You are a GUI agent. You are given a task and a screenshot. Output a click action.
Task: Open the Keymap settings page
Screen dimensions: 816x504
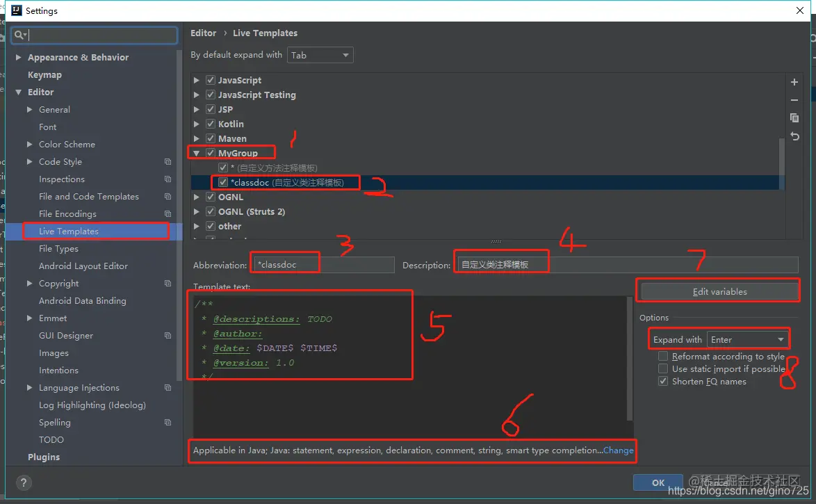tap(44, 75)
